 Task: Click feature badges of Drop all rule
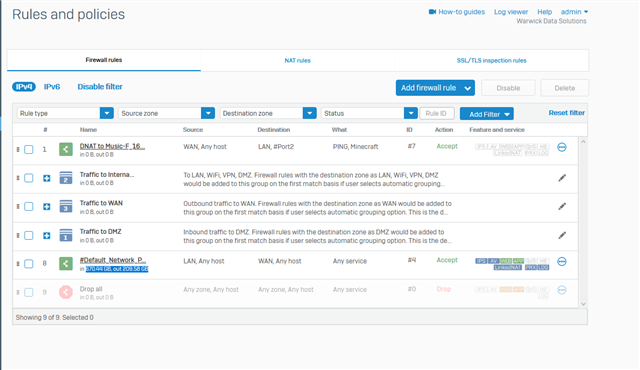[512, 292]
